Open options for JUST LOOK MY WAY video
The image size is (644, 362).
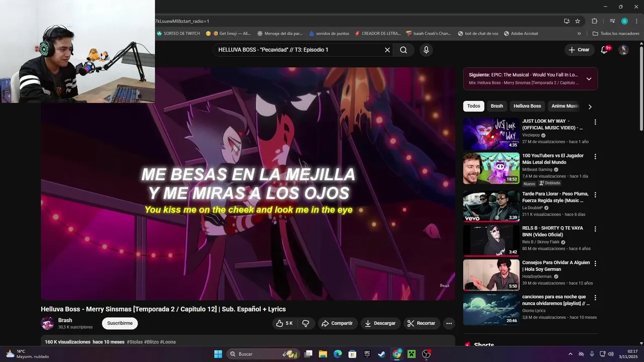[595, 122]
